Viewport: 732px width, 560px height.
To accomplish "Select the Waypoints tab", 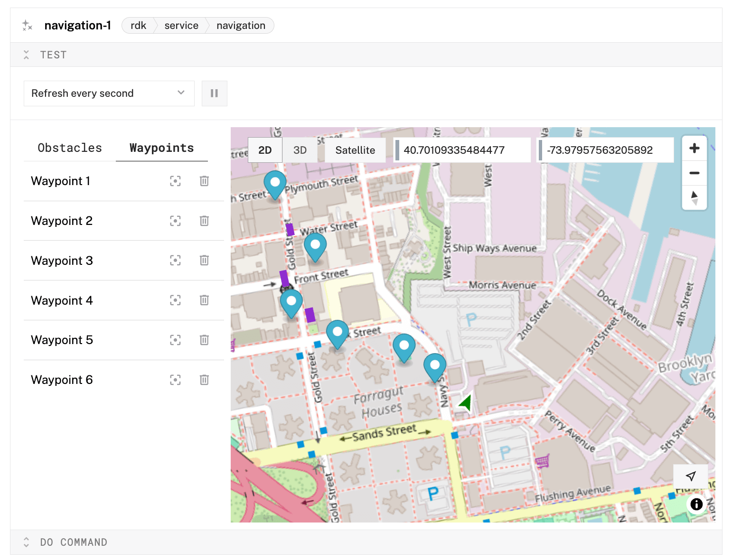I will [x=161, y=148].
